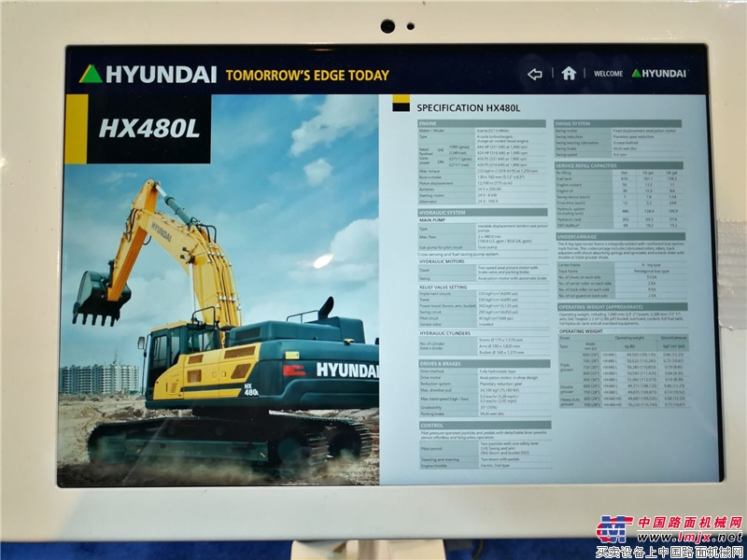Tap the Heavy duty grouser row label
Screen dimensions: 747x560
(x=569, y=402)
